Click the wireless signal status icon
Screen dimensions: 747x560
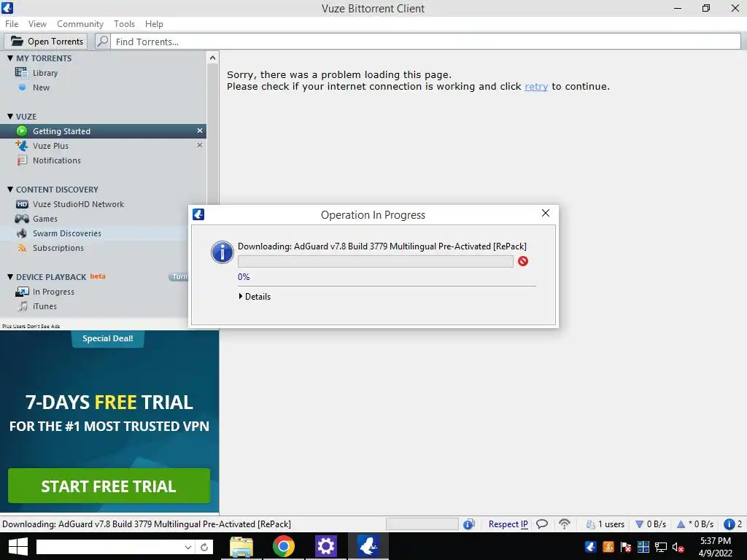565,524
